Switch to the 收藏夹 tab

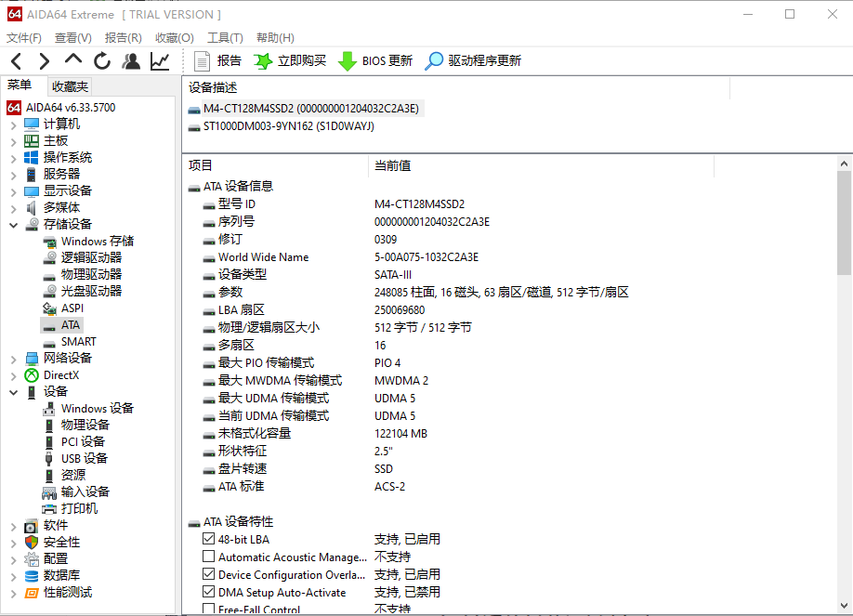[x=69, y=85]
